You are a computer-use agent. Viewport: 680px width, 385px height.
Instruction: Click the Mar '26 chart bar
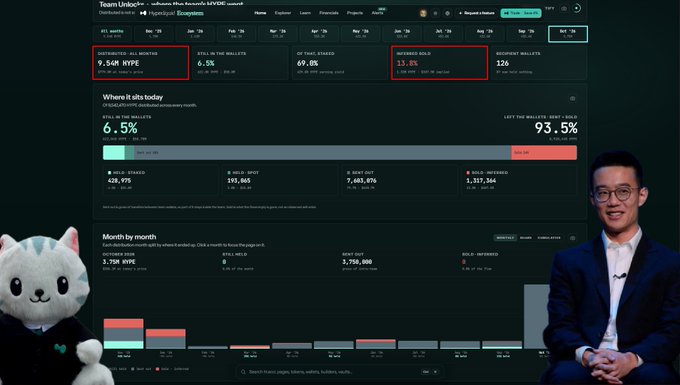[x=249, y=347]
